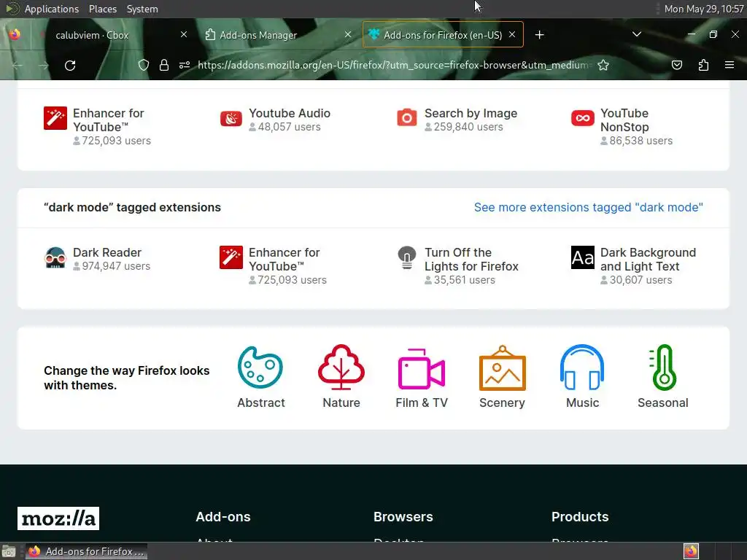Screen dimensions: 747x560
Task: Reload the current page
Action: tap(70, 65)
